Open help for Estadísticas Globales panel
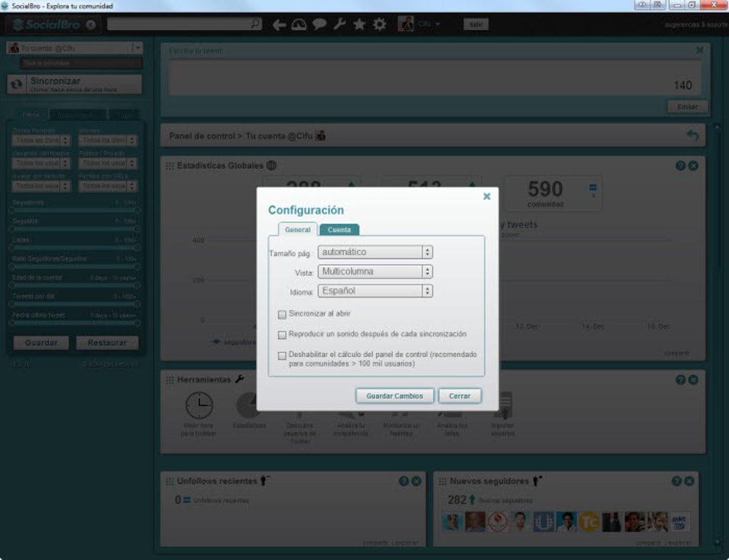This screenshot has height=560, width=729. pos(680,166)
